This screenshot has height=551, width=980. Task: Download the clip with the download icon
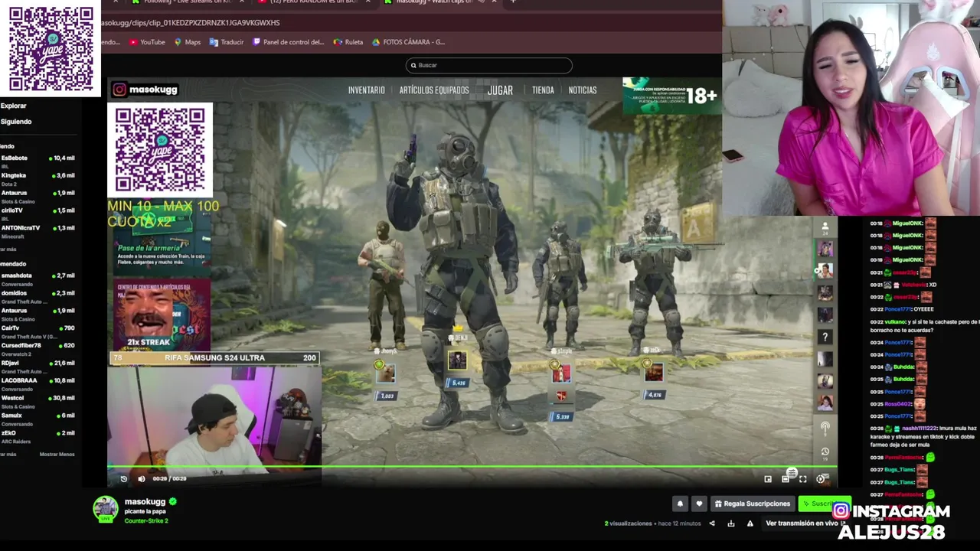pos(731,523)
